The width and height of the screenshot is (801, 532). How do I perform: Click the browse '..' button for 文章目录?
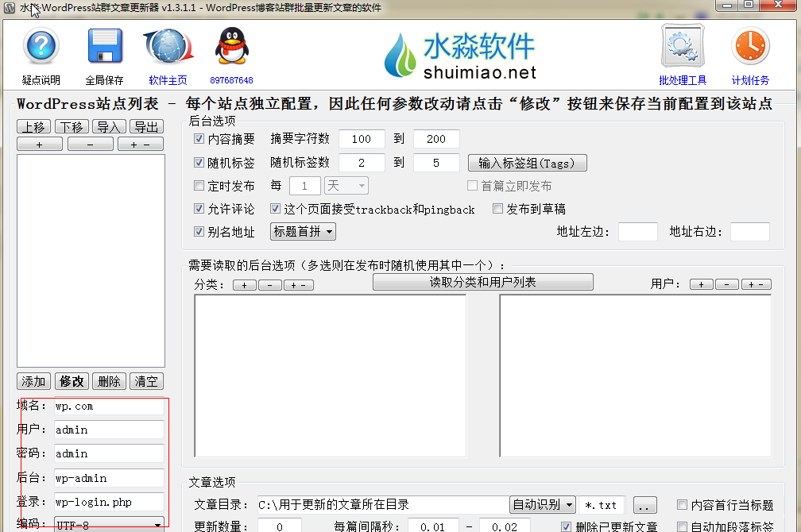[x=644, y=506]
